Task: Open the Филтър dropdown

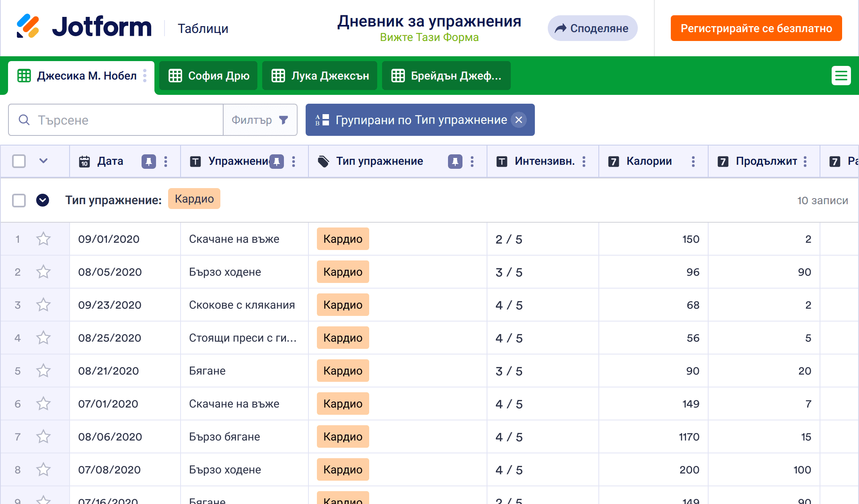Action: [x=260, y=120]
